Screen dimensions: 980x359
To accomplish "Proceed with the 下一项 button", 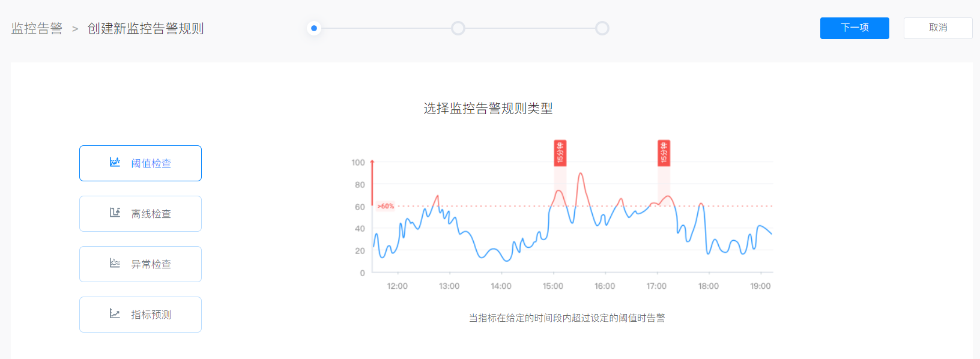I will click(854, 28).
